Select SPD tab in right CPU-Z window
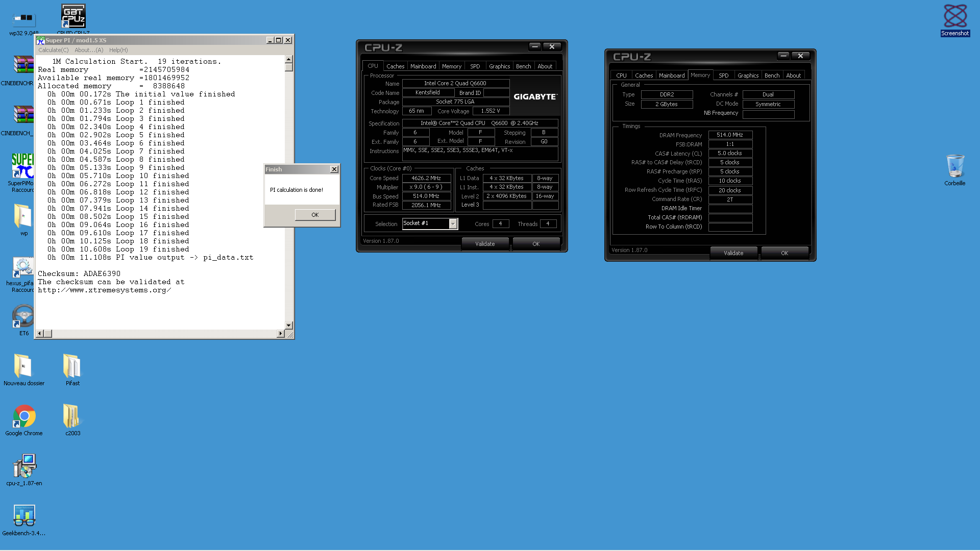980x551 pixels. pos(724,76)
